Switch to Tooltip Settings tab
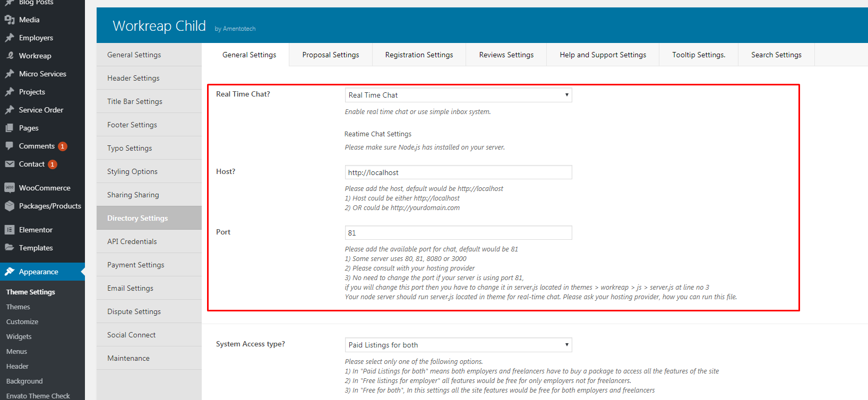The image size is (868, 400). coord(699,55)
